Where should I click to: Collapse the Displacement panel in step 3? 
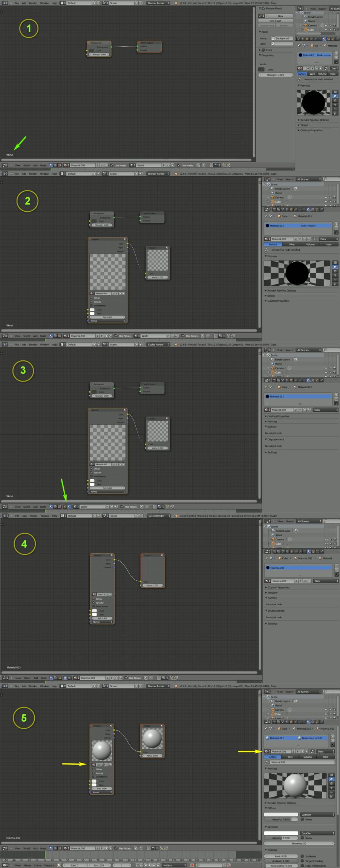click(275, 439)
